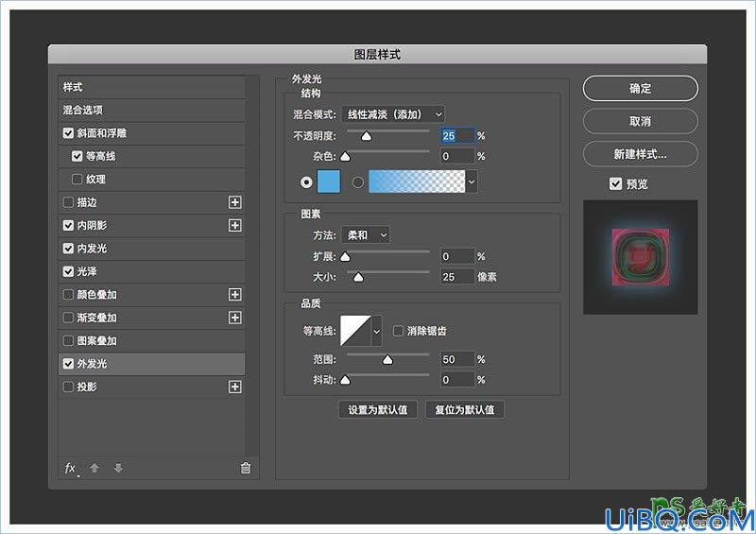Enable the 描边 checkbox
Image resolution: width=756 pixels, height=534 pixels.
pyautogui.click(x=68, y=202)
